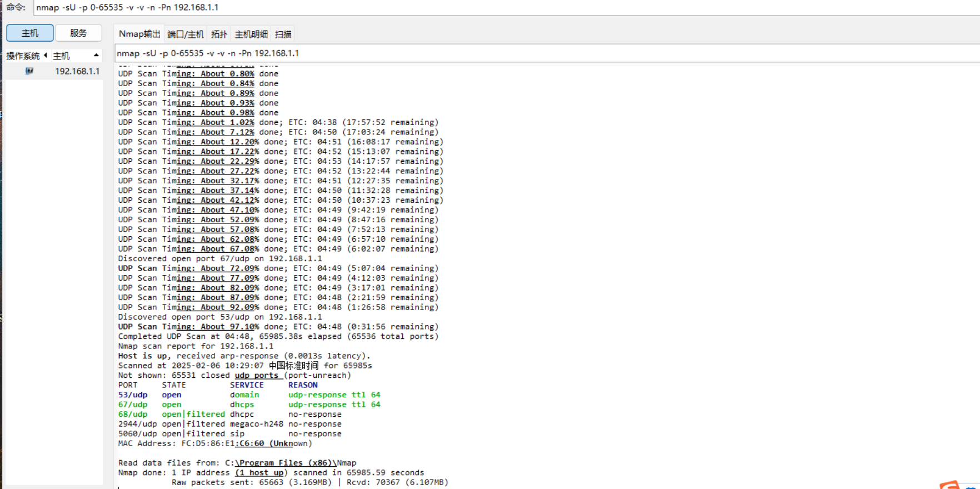This screenshot has width=980, height=489.
Task: Click the 'Host is up' status line
Action: (x=244, y=356)
